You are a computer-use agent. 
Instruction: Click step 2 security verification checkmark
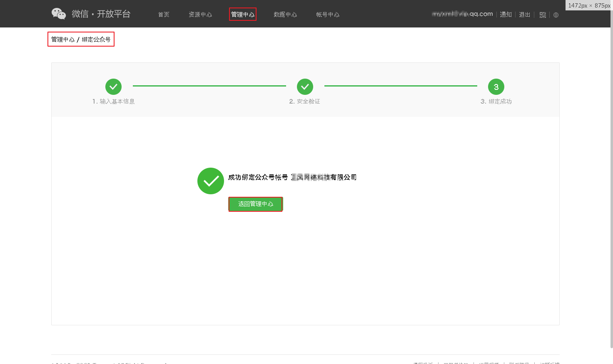pos(305,87)
